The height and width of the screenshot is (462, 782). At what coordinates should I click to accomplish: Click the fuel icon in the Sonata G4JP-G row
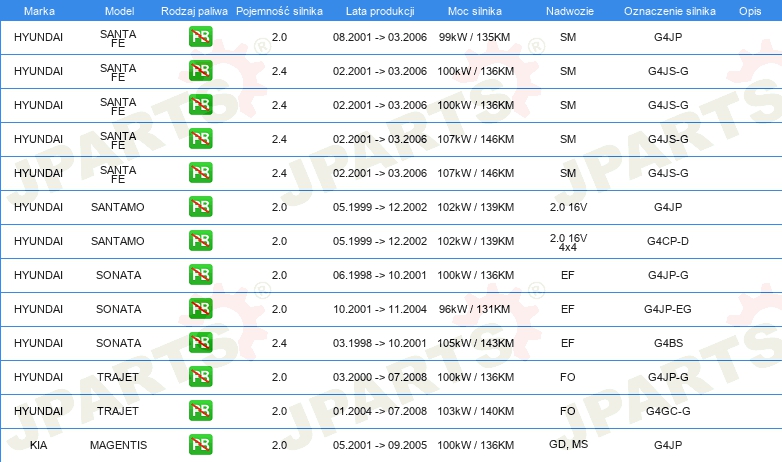pos(200,274)
